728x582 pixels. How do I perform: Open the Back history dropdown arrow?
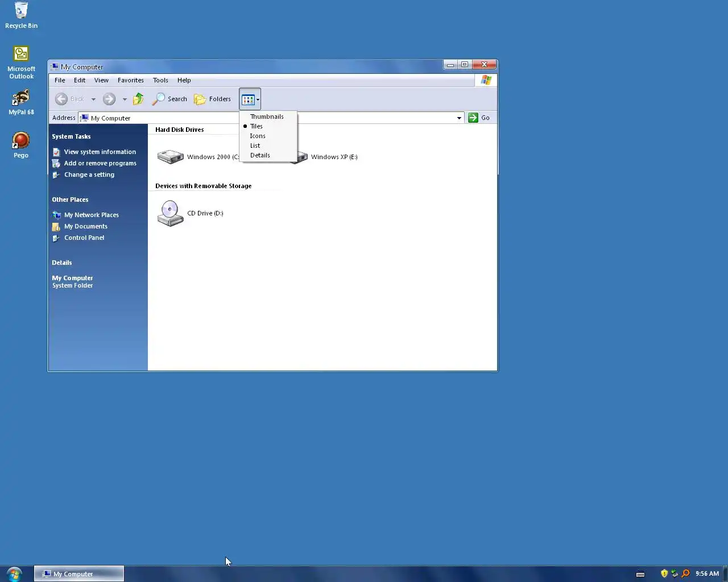[93, 99]
